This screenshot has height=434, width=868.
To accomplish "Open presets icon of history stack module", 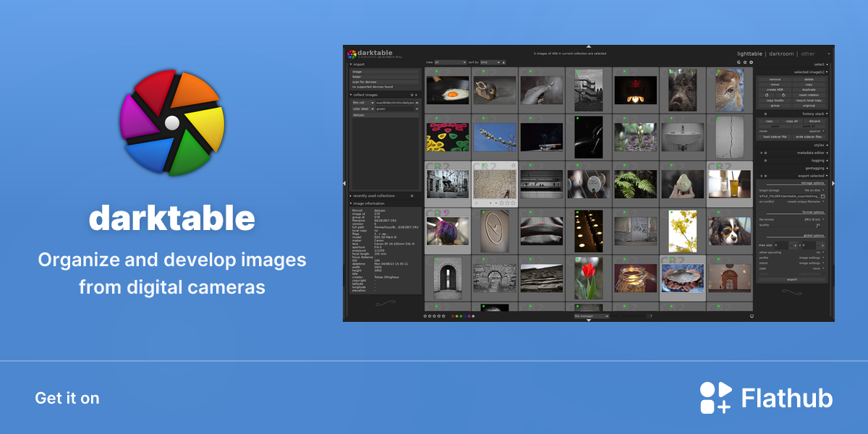I will 765,114.
